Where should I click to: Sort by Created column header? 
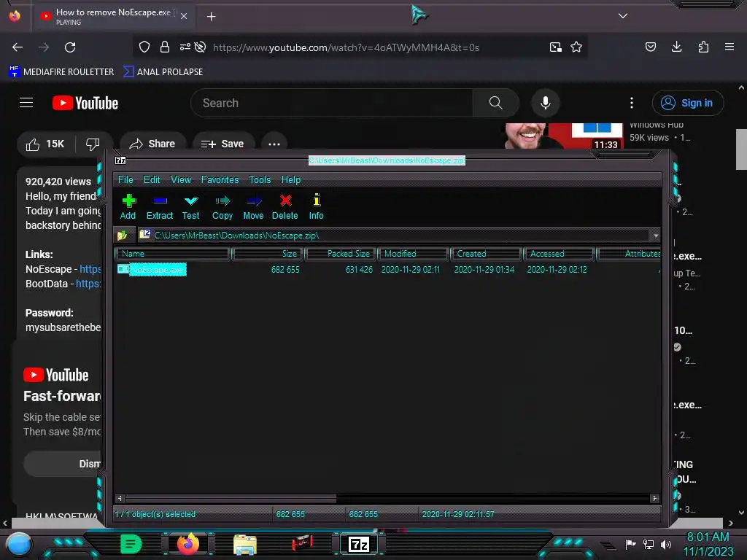487,254
